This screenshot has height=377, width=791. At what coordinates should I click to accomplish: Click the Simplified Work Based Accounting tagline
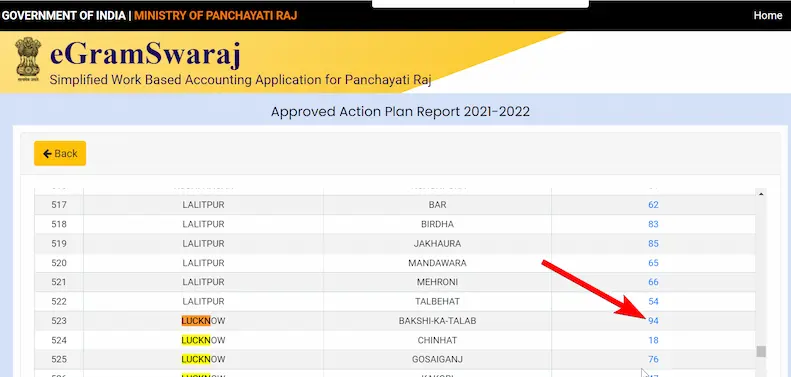click(x=241, y=80)
